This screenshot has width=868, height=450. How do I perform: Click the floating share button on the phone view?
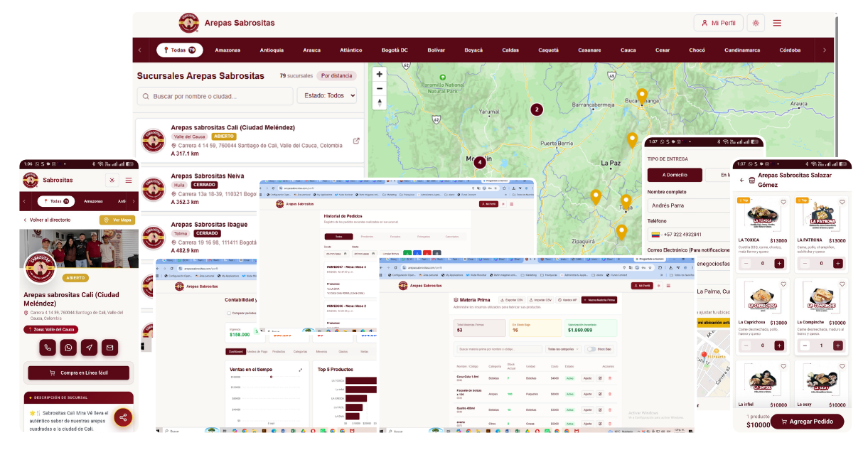[x=124, y=417]
